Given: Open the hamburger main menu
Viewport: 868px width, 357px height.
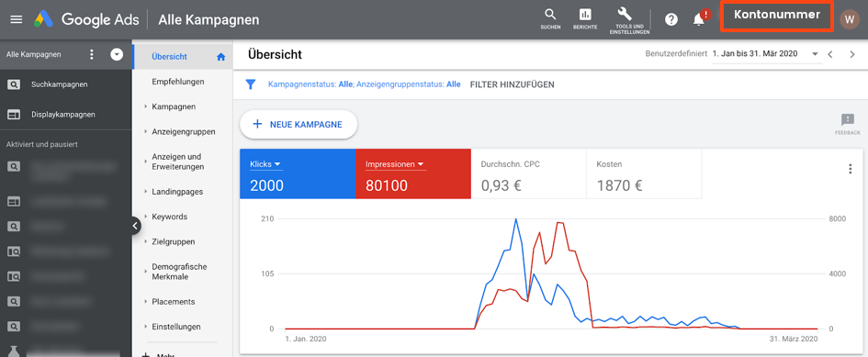Looking at the screenshot, I should (x=17, y=19).
